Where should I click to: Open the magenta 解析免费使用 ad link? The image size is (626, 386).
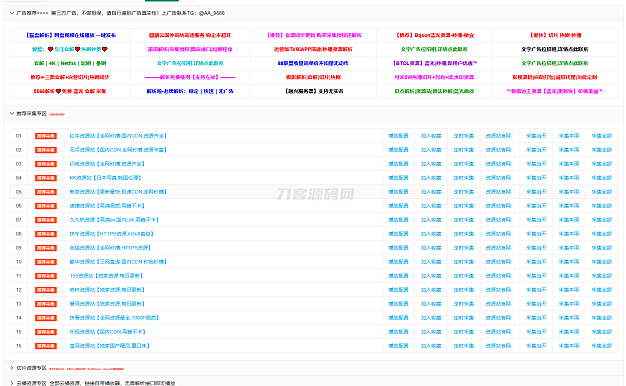[x=190, y=77]
